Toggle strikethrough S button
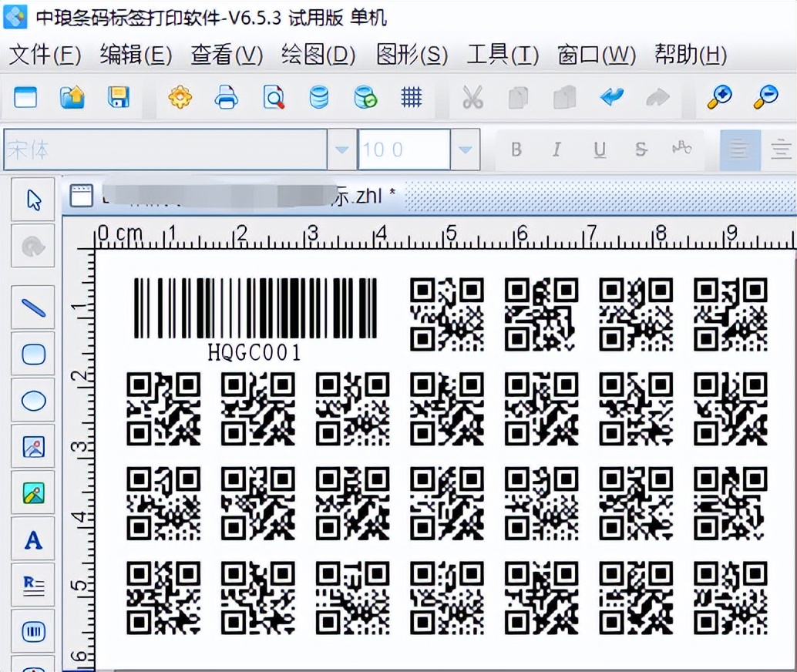Viewport: 797px width, 672px height. (x=641, y=150)
